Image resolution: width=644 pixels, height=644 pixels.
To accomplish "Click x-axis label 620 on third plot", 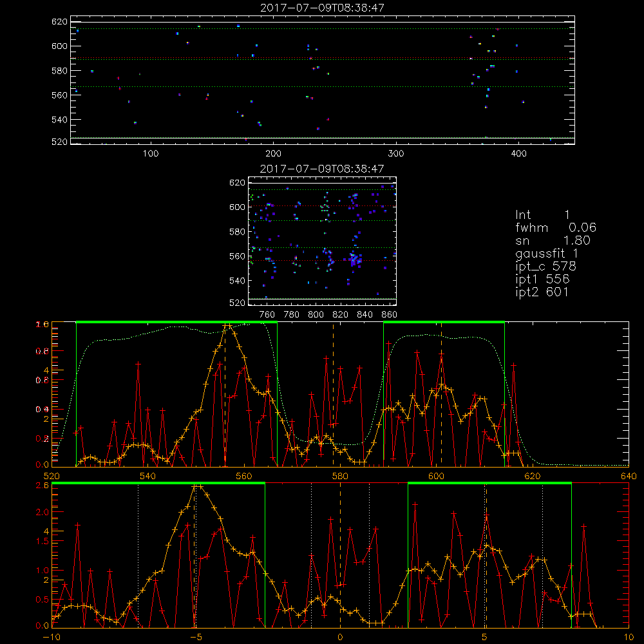I will [x=533, y=476].
